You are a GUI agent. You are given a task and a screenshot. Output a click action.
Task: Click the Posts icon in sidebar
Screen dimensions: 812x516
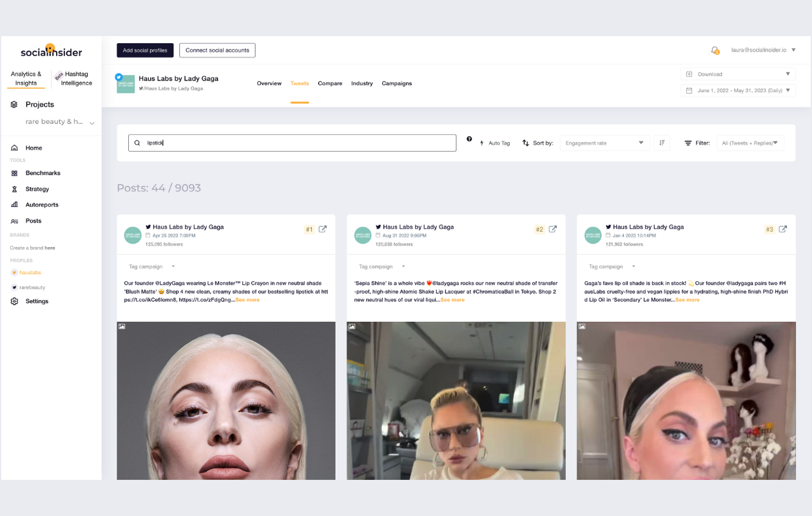(x=14, y=221)
